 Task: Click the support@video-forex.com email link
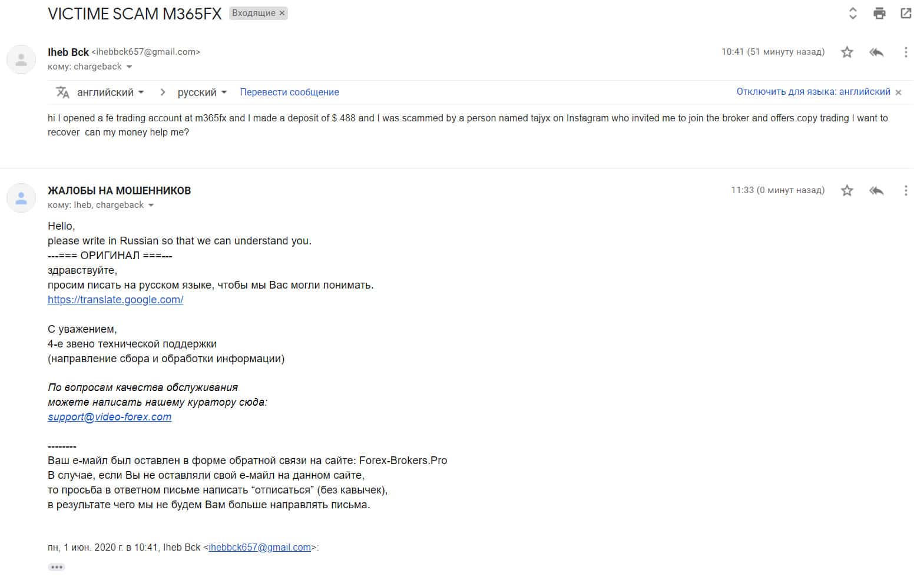(x=110, y=417)
